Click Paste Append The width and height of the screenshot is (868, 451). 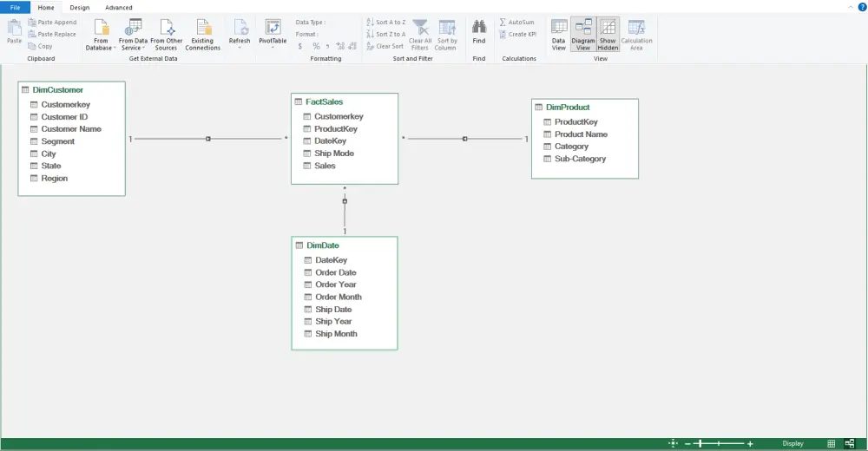(x=53, y=23)
